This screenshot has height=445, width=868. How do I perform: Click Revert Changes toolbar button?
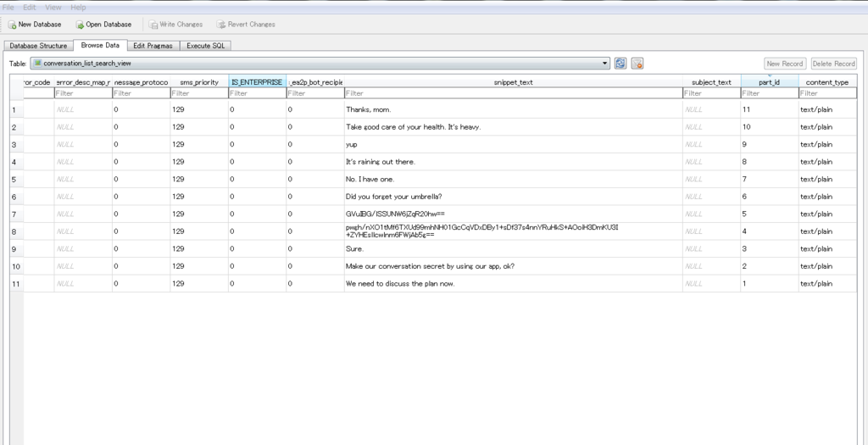[245, 25]
